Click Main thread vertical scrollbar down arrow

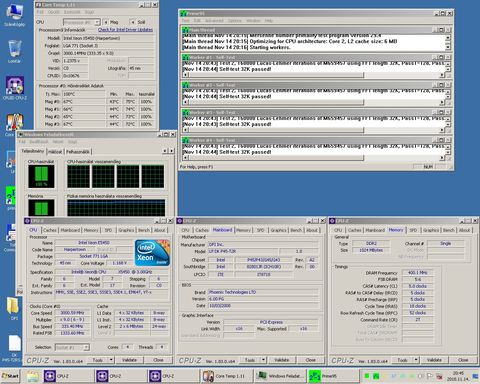point(448,47)
